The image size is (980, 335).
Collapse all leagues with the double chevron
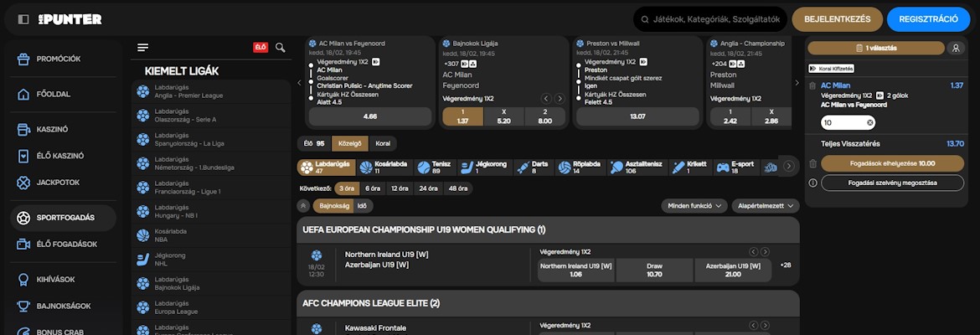click(304, 206)
